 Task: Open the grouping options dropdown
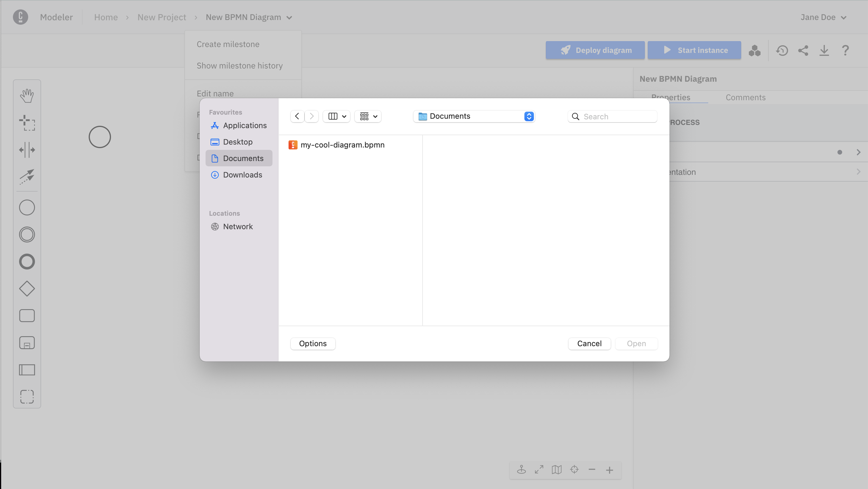pyautogui.click(x=368, y=116)
